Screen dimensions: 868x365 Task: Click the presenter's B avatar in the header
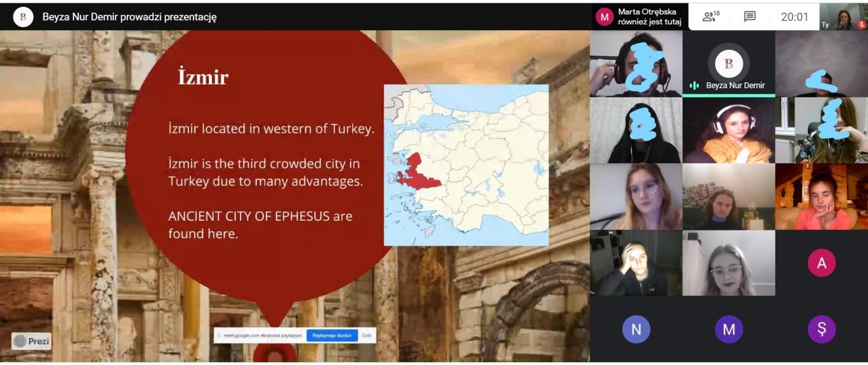click(23, 17)
